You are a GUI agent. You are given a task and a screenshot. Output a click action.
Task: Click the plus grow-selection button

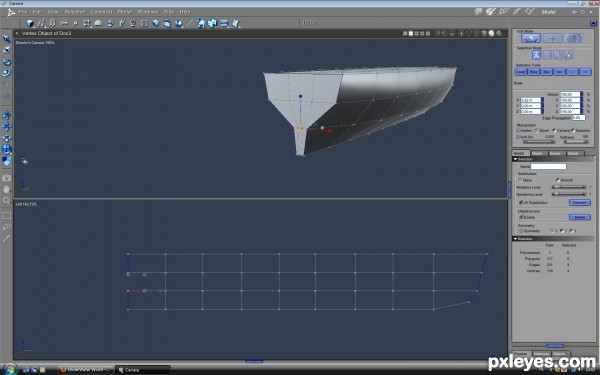[585, 72]
